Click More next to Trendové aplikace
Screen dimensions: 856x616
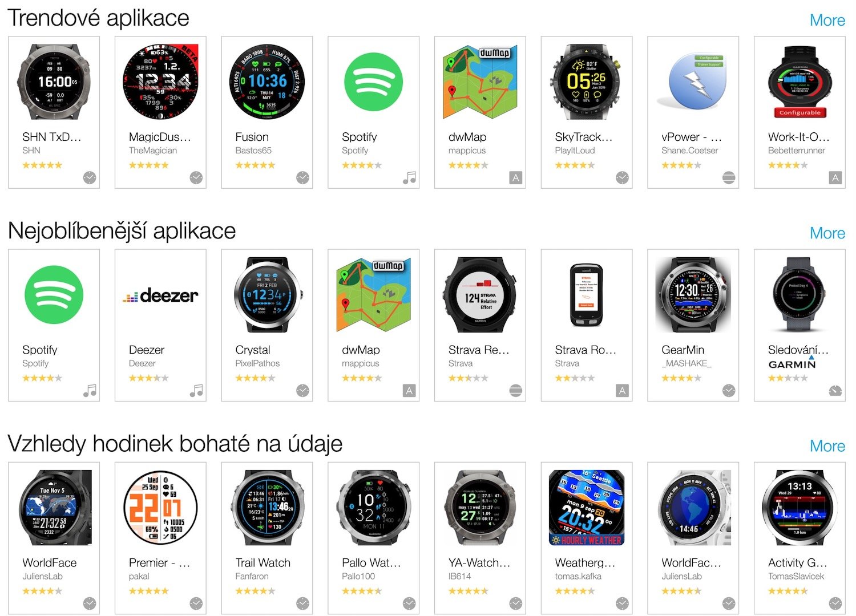pos(827,21)
